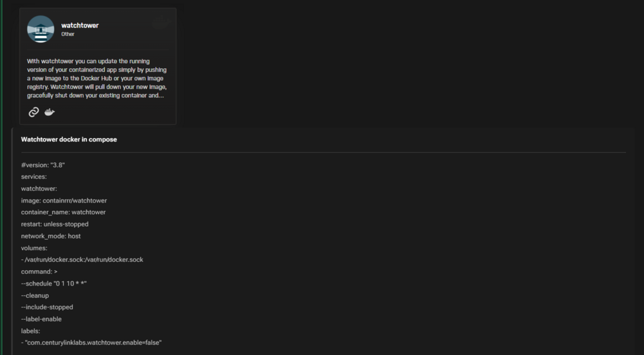Image resolution: width=644 pixels, height=355 pixels.
Task: Click 'restart: unless-stopped' line
Action: coord(55,224)
